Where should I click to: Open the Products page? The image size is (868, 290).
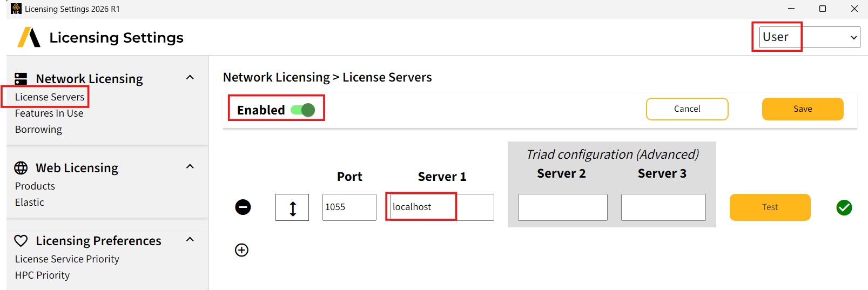click(x=35, y=186)
